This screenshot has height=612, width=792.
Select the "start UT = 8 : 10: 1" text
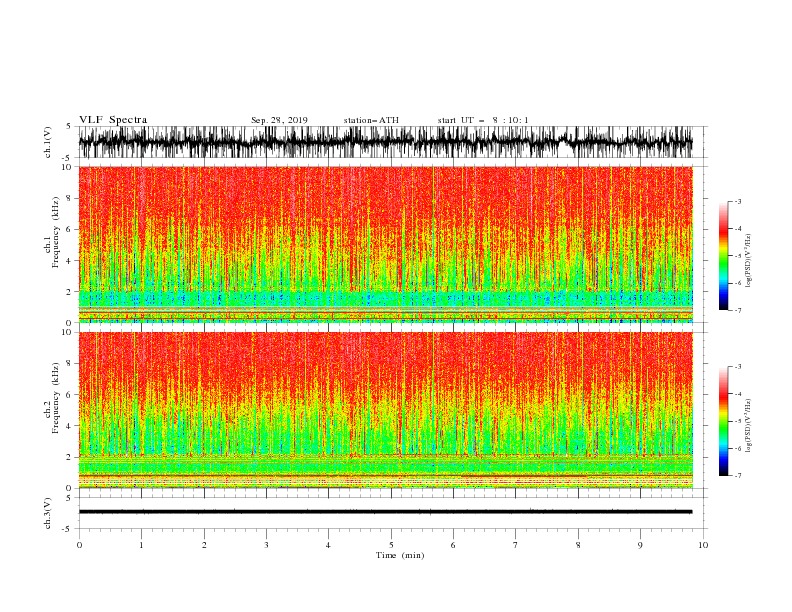pos(483,120)
